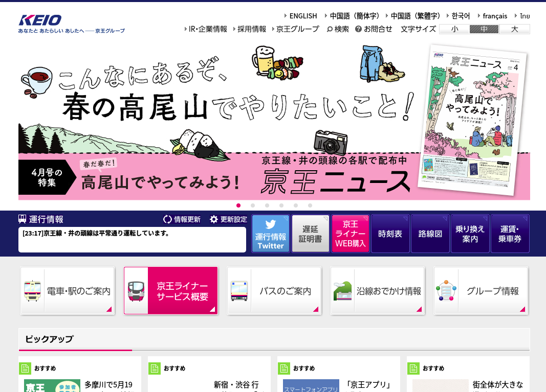Click the 京王ニュース hero banner

pyautogui.click(x=274, y=122)
